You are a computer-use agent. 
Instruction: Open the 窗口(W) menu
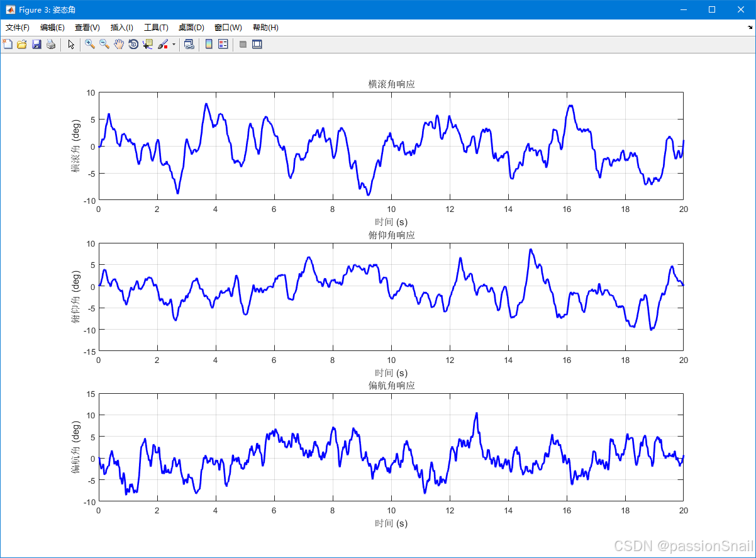tap(228, 28)
